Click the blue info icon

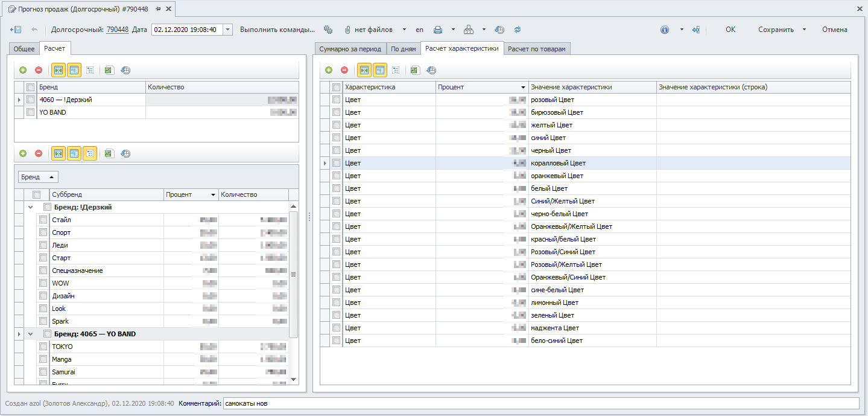point(665,30)
